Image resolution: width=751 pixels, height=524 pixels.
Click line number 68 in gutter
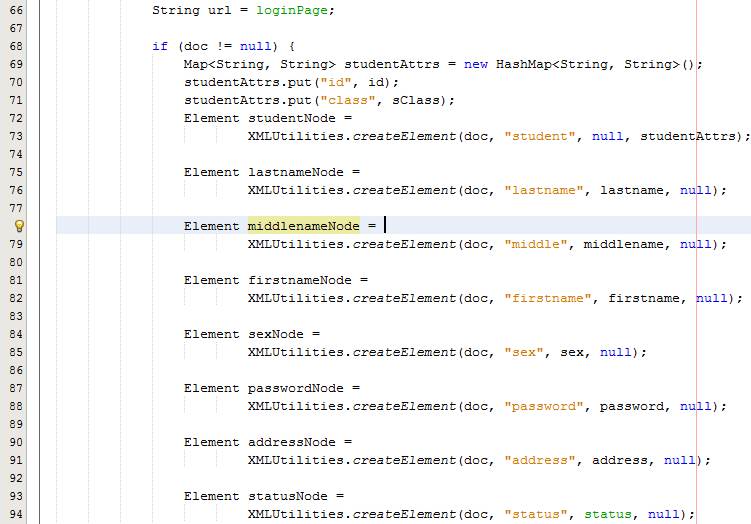tap(16, 46)
